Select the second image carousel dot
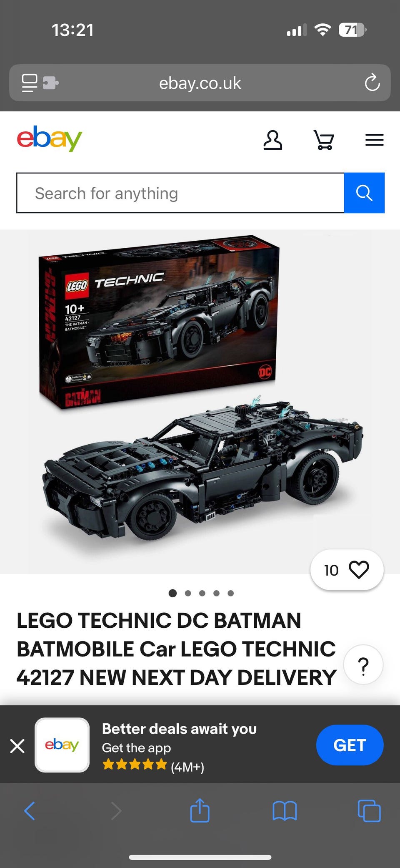This screenshot has height=868, width=400. (188, 593)
